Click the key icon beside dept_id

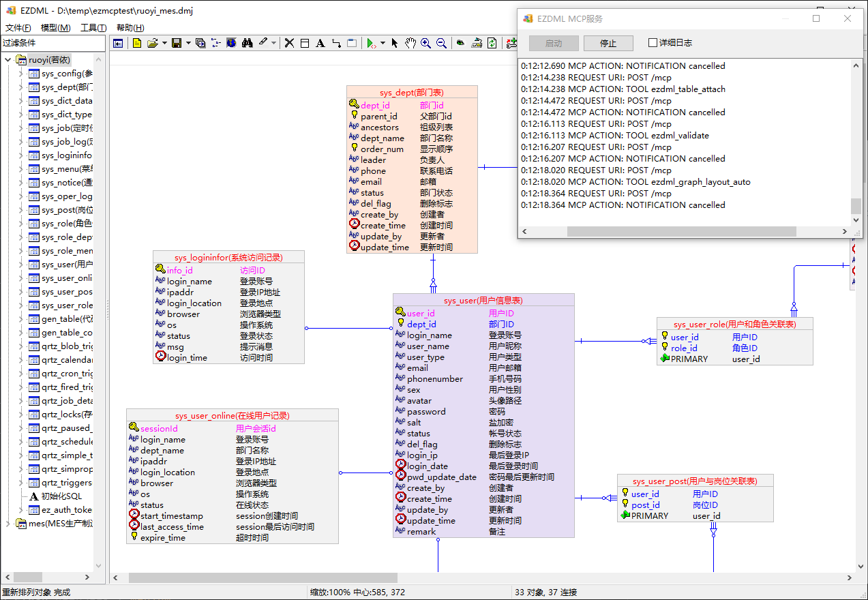point(353,104)
